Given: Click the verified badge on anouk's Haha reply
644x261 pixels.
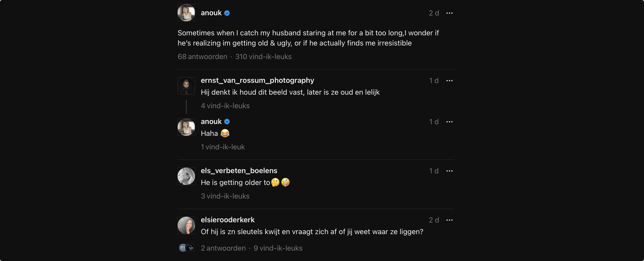Looking at the screenshot, I should (227, 122).
